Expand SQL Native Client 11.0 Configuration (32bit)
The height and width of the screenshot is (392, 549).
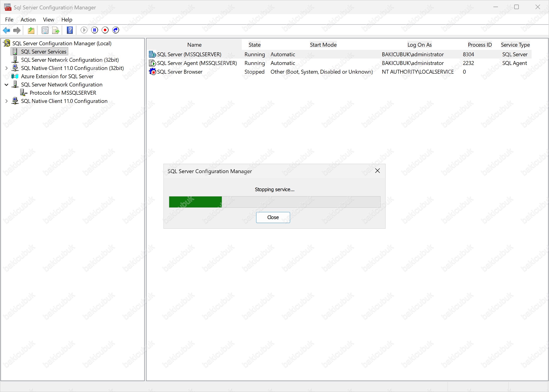[x=6, y=68]
